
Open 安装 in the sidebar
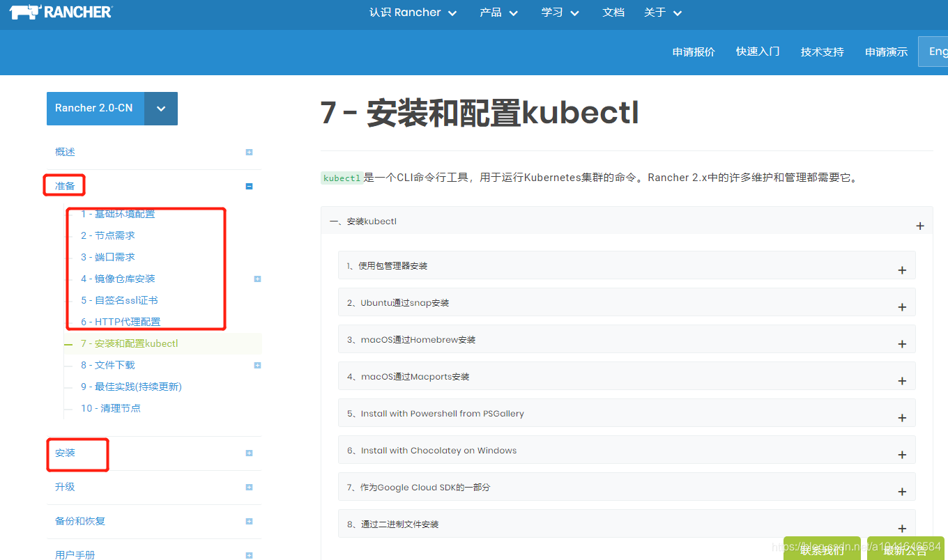[x=65, y=453]
